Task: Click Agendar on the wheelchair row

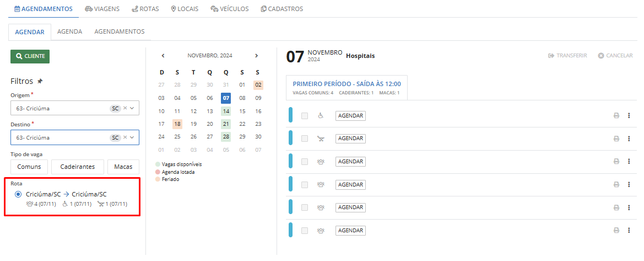Action: pos(350,116)
